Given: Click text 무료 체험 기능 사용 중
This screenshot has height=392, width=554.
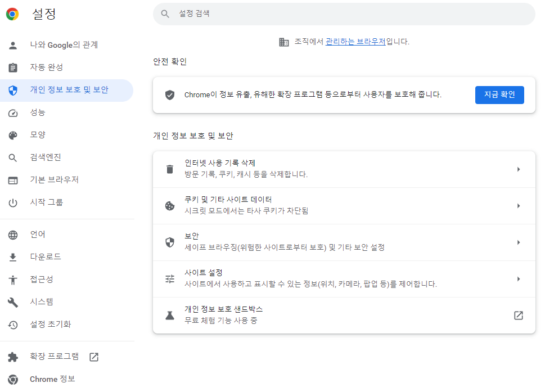Looking at the screenshot, I should point(221,321).
